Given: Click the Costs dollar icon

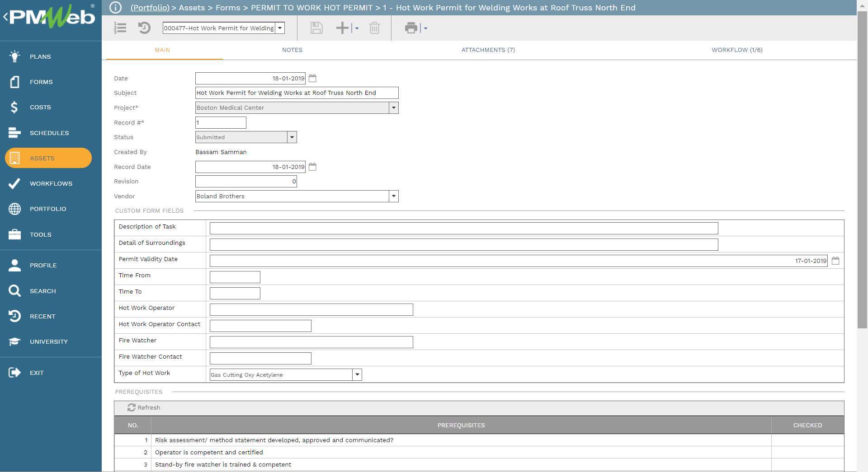Looking at the screenshot, I should pos(14,107).
